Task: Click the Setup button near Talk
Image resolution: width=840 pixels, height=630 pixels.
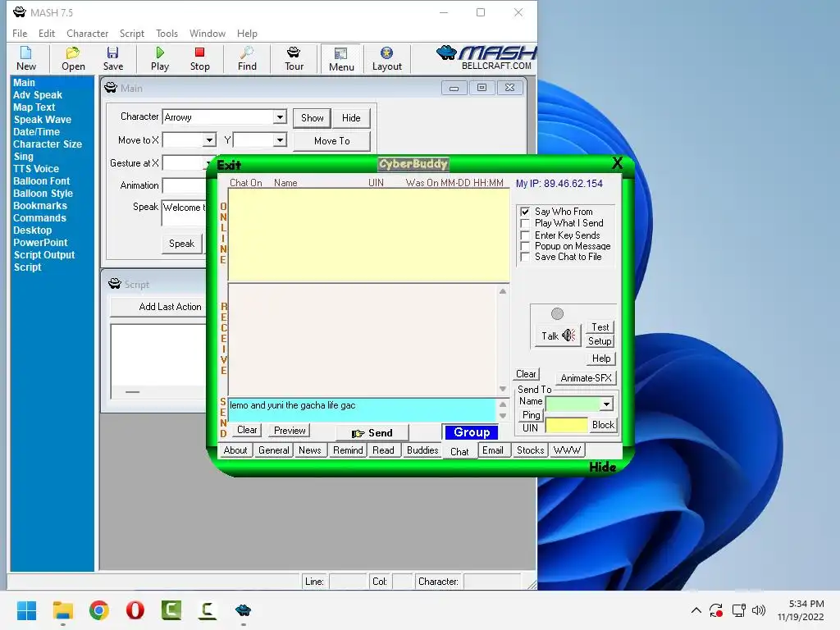Action: click(600, 341)
